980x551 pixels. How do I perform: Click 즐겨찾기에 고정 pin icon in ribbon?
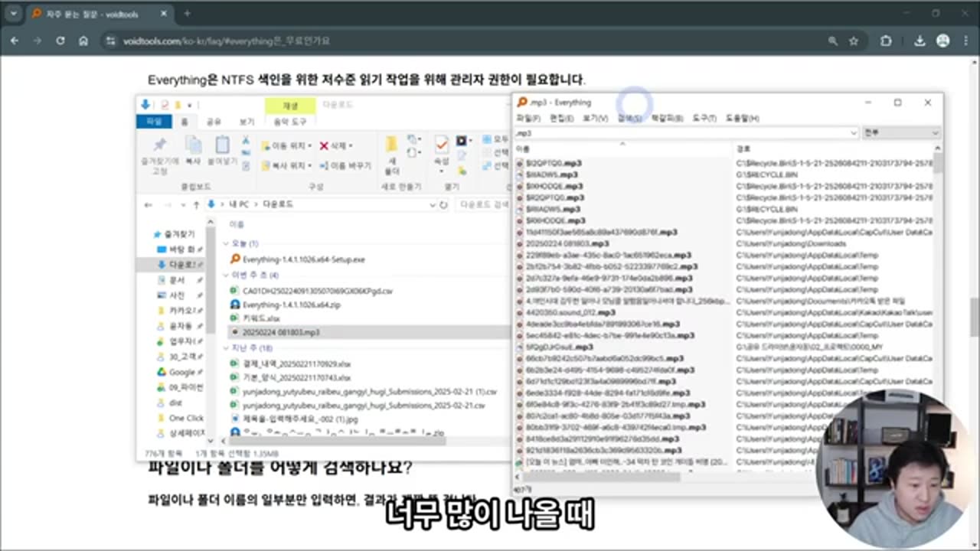[159, 155]
